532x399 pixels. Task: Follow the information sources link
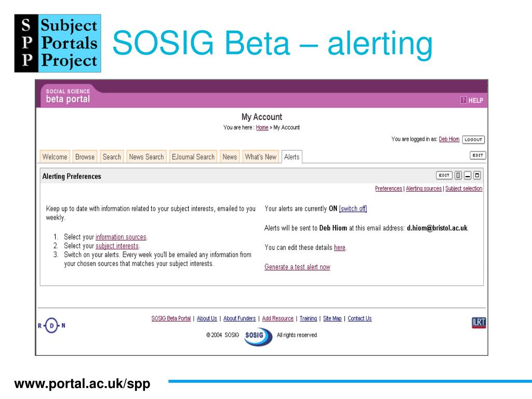[x=121, y=237]
